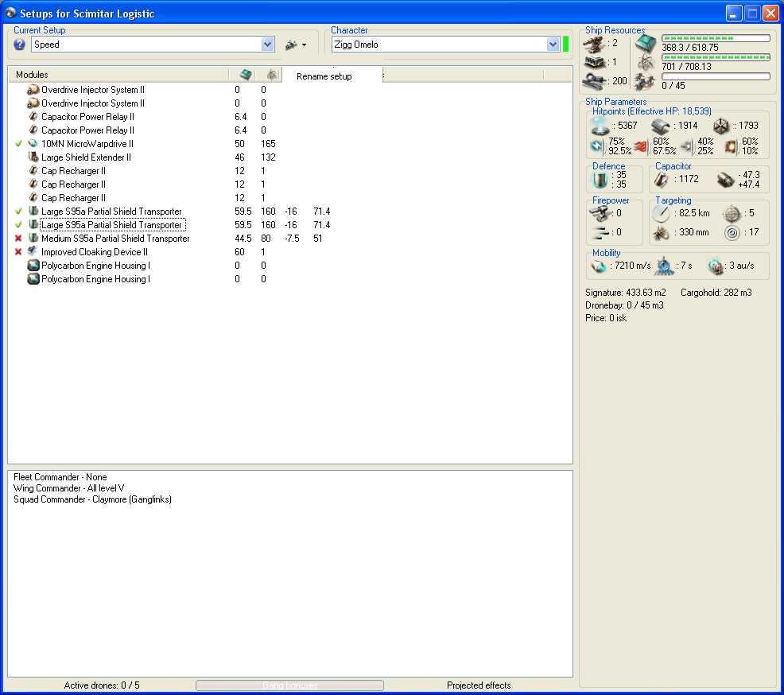Click the capacitor amount icon showing 1172
The width and height of the screenshot is (784, 695).
click(x=661, y=180)
